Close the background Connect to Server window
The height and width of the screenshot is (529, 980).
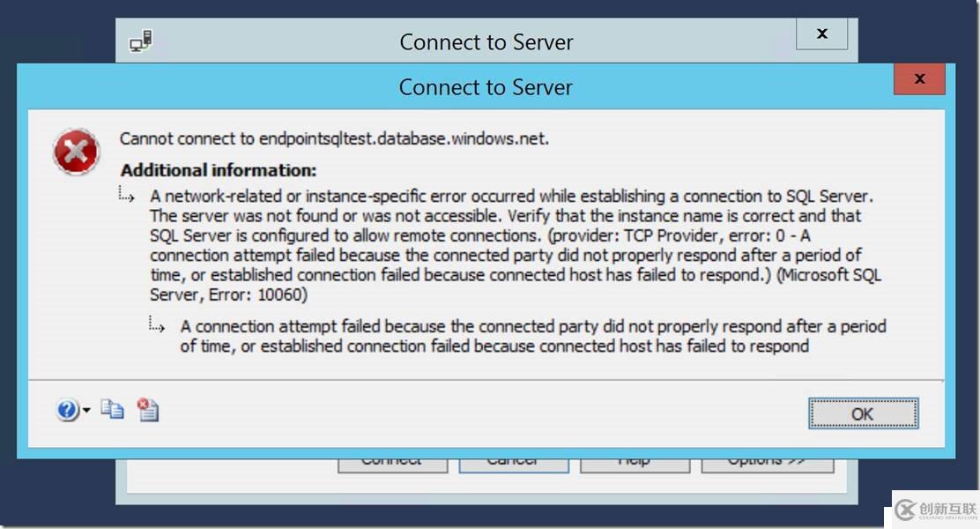(820, 34)
